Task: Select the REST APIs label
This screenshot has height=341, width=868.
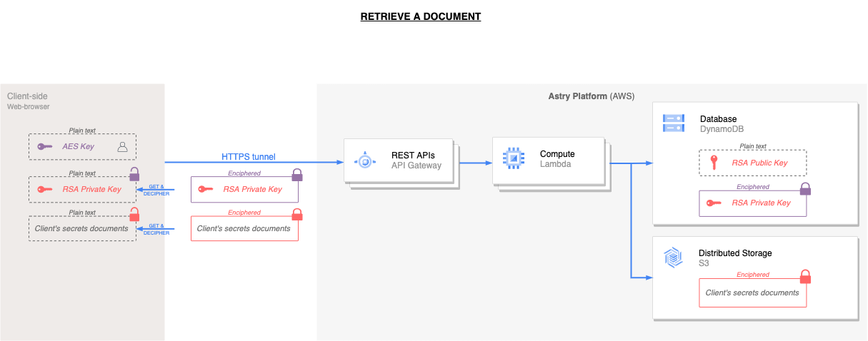Action: 412,155
